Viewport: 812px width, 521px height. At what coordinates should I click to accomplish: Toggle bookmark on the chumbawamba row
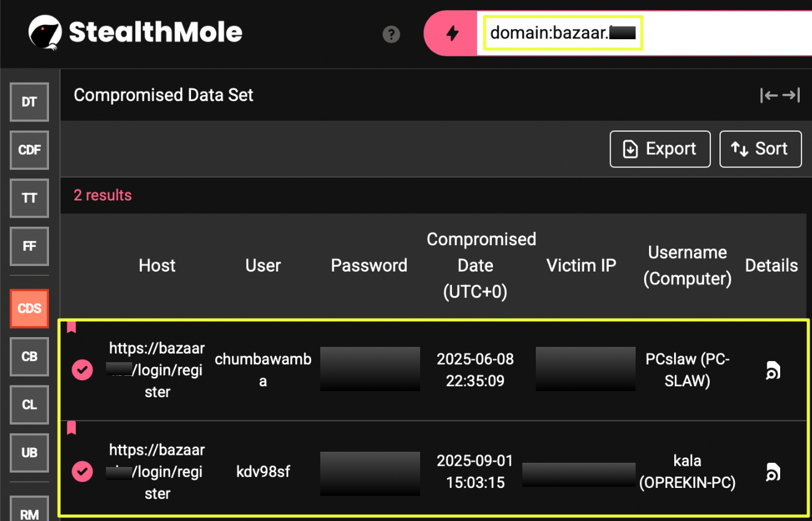(x=72, y=327)
